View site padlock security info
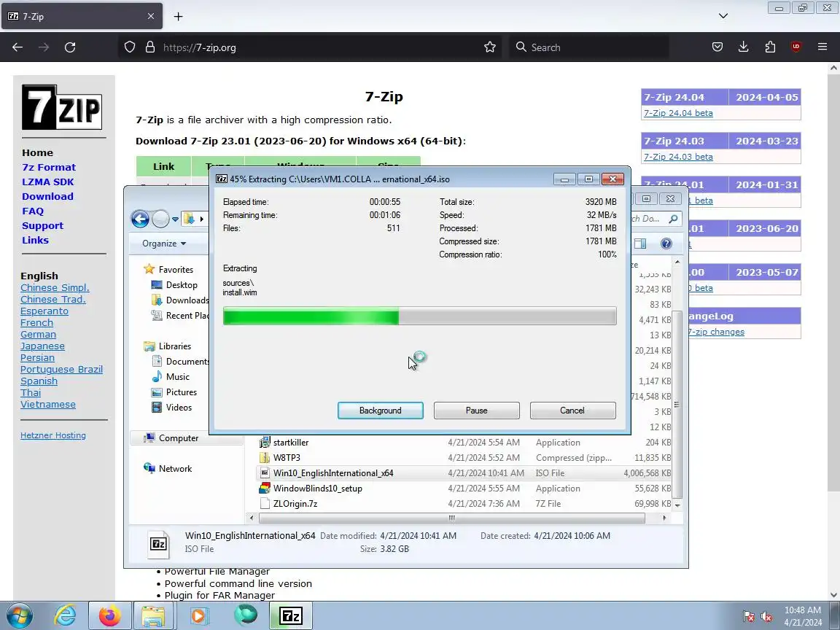 (x=150, y=47)
